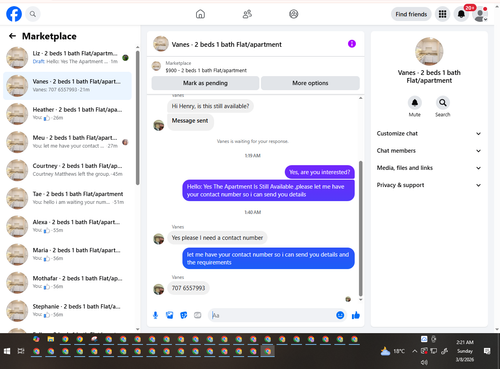Click the message input field Aa
Image resolution: width=500 pixels, height=369 pixels.
272,315
